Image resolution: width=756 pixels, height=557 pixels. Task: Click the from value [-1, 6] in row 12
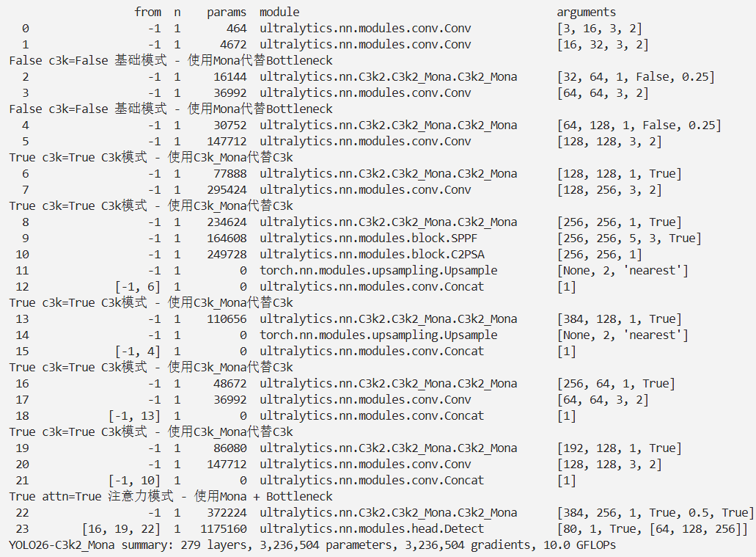137,287
